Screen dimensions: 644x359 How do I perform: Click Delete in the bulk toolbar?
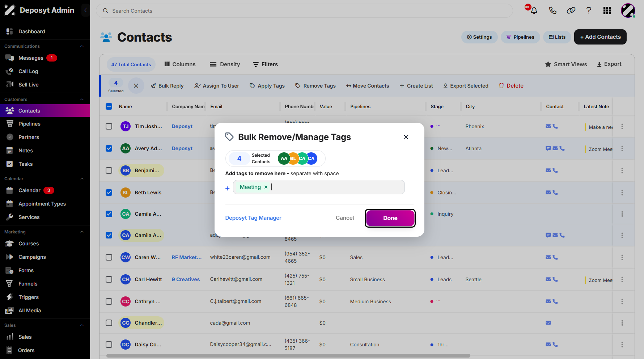click(511, 86)
